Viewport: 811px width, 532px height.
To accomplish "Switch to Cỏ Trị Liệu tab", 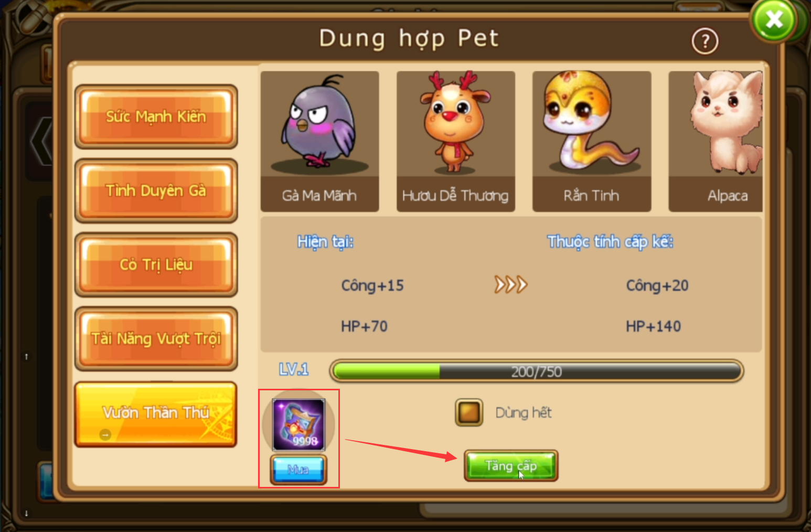I will 156,264.
